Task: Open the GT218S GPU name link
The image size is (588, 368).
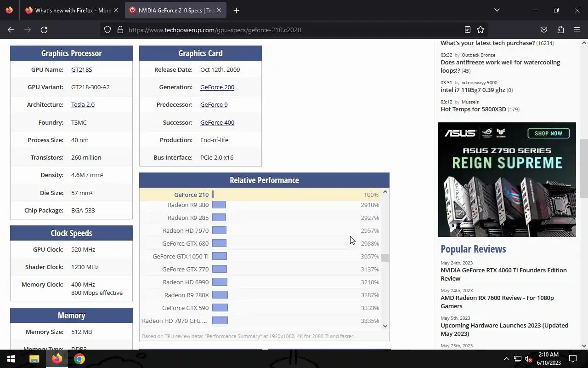Action: click(81, 69)
